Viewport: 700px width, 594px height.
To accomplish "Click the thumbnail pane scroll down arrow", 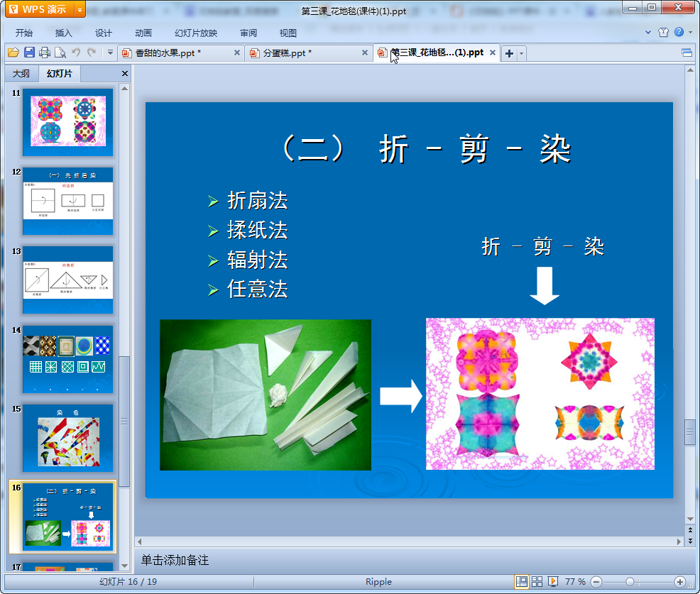I will (x=124, y=566).
